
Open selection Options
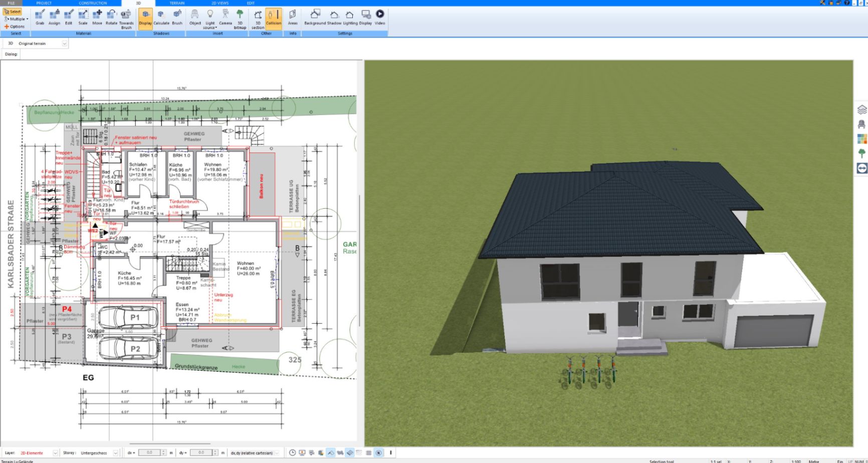tap(15, 27)
